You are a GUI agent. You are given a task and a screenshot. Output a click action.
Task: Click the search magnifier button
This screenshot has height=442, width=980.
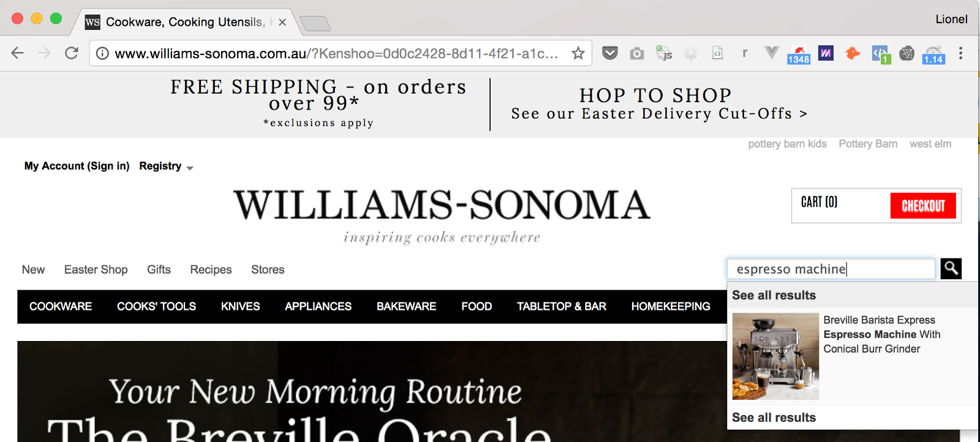click(x=951, y=268)
